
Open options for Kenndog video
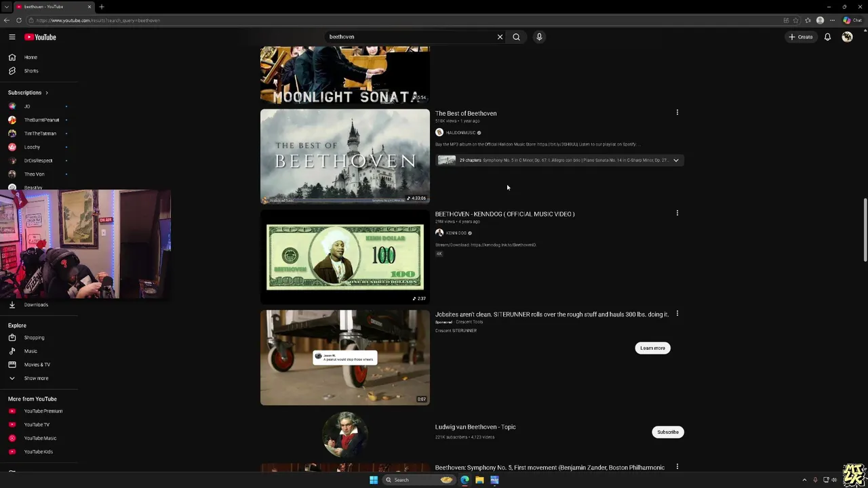pyautogui.click(x=677, y=213)
